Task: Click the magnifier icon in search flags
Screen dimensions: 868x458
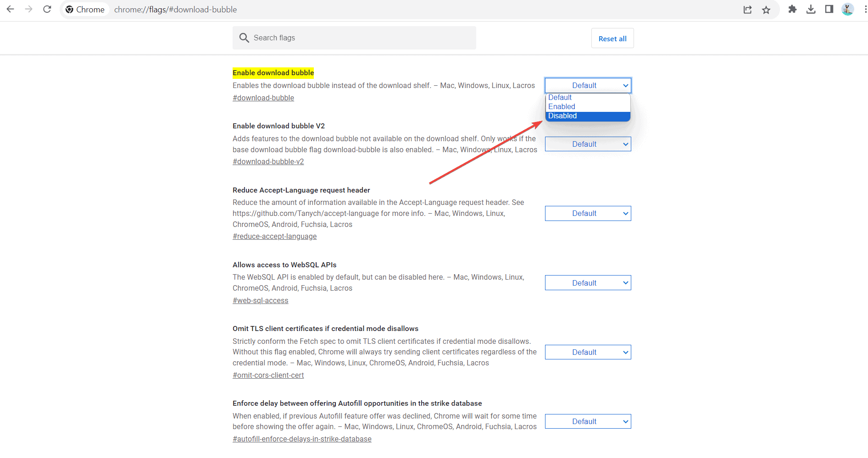Action: [x=244, y=38]
